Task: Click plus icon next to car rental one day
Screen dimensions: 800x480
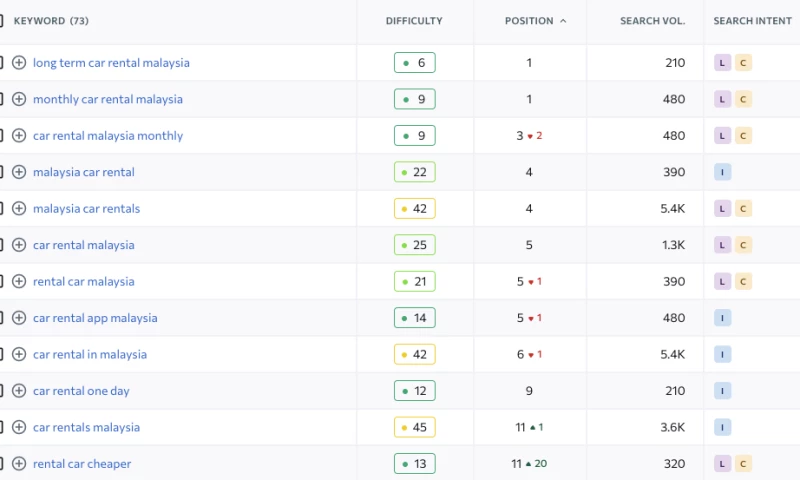Action: click(19, 391)
